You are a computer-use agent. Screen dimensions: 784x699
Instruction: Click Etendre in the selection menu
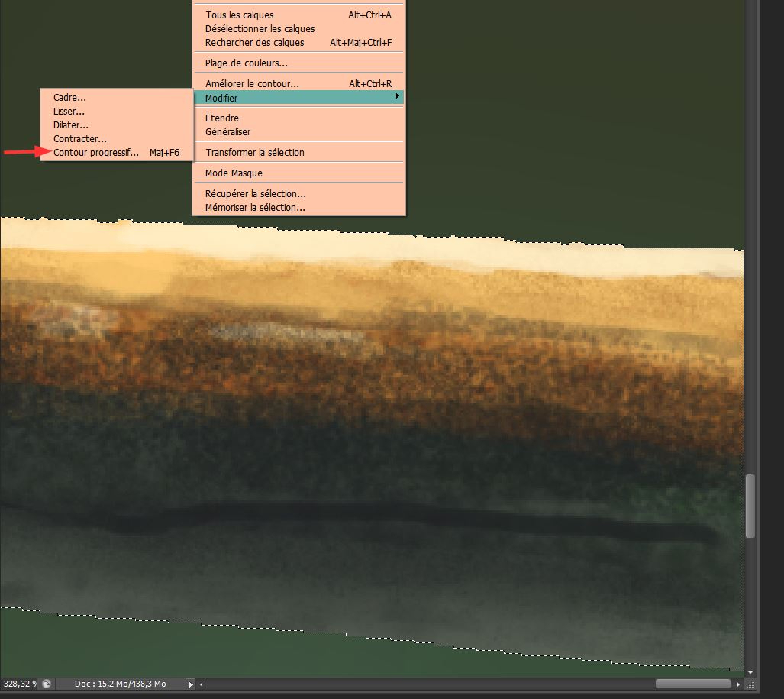(222, 118)
